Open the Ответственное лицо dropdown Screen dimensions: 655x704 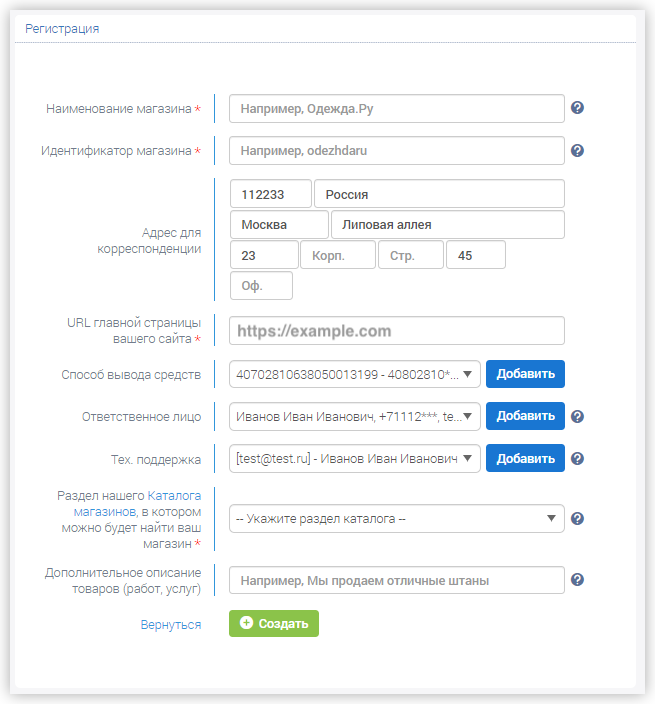tap(355, 416)
